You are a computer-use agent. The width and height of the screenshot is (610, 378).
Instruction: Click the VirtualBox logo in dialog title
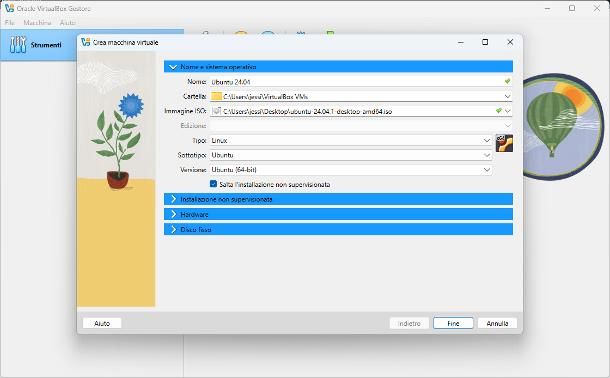click(x=86, y=42)
